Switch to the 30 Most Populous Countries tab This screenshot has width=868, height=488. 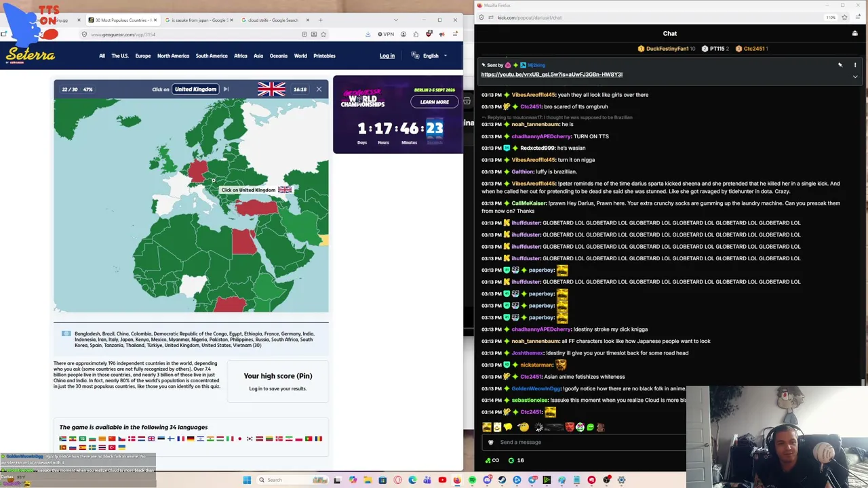click(x=123, y=20)
